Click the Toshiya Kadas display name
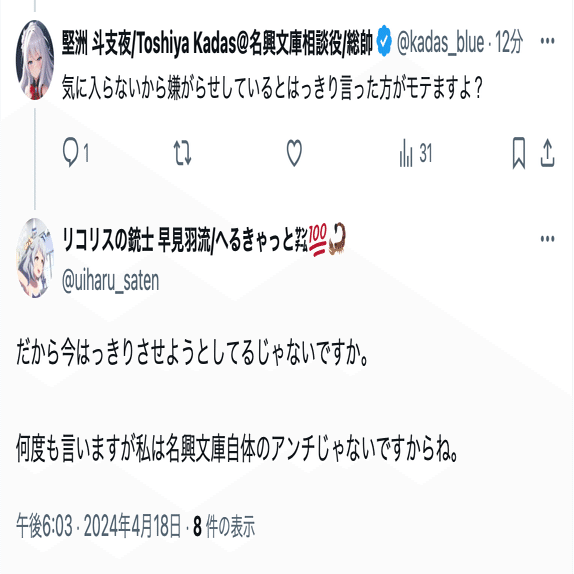This screenshot has width=574, height=574. 217,43
